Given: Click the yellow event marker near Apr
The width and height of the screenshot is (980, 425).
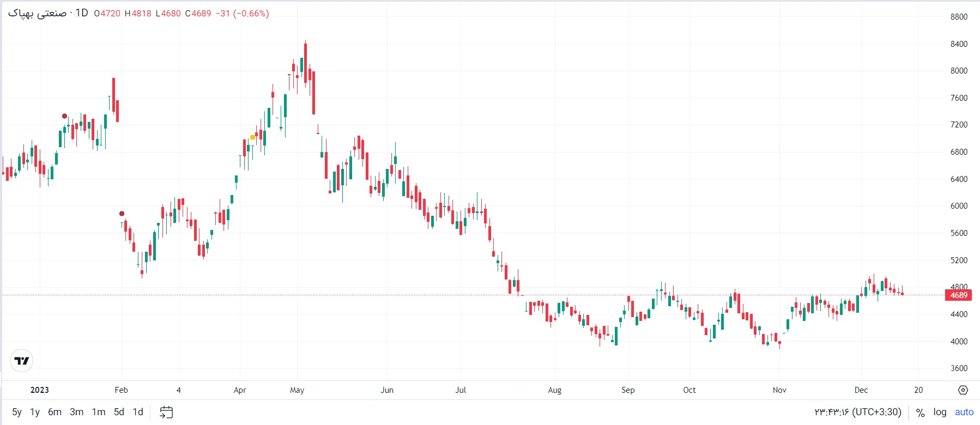Looking at the screenshot, I should (x=252, y=137).
